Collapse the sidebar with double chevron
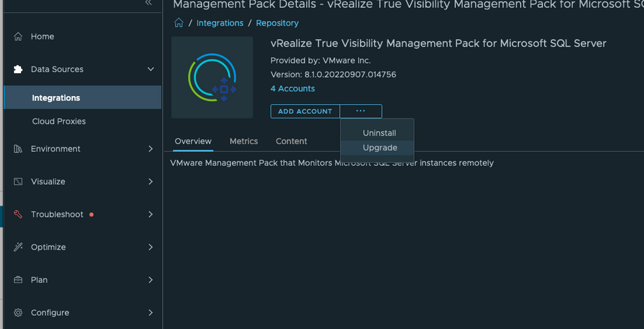The height and width of the screenshot is (329, 644). pyautogui.click(x=149, y=3)
